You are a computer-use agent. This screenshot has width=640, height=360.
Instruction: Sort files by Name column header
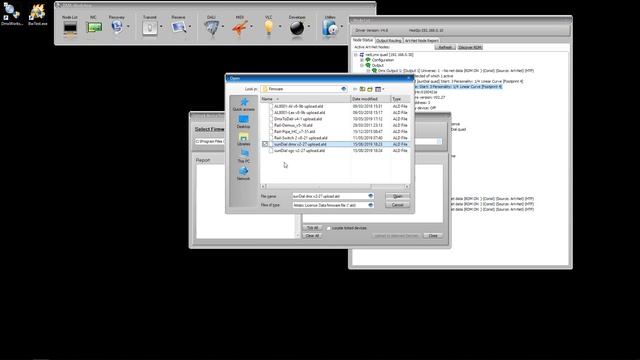coord(305,99)
